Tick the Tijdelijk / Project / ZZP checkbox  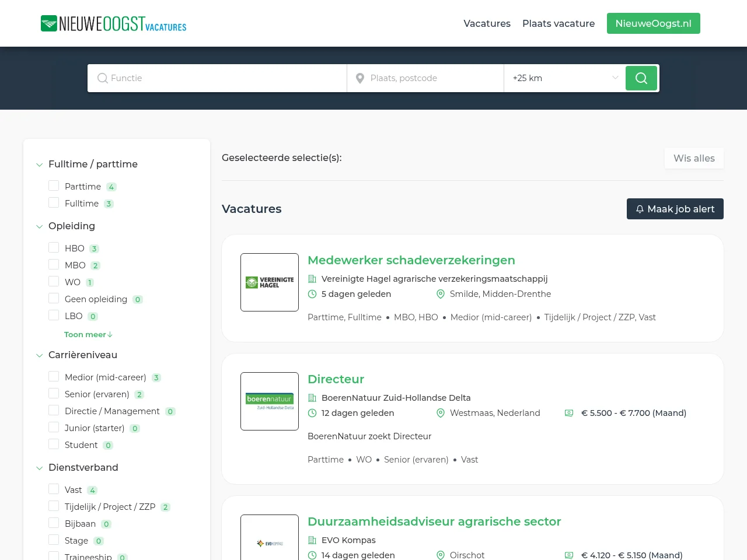click(54, 506)
